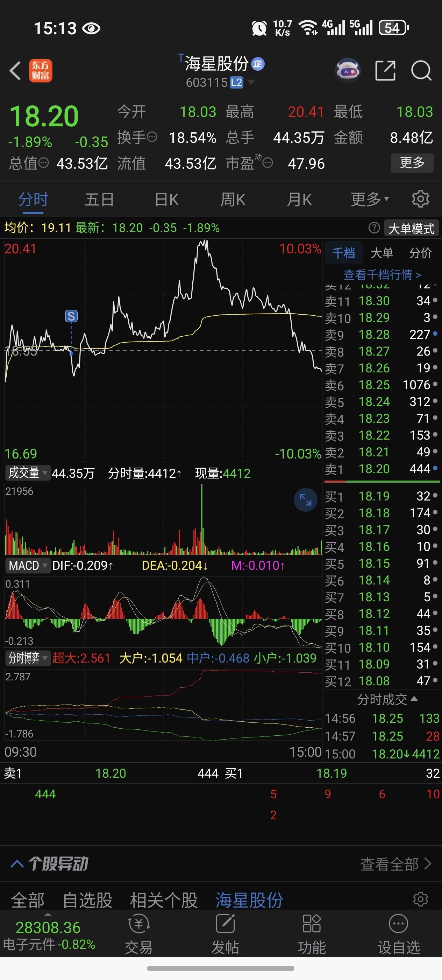Tap 买2 row at 18.18 with 174
The image size is (442, 980).
coord(382,513)
